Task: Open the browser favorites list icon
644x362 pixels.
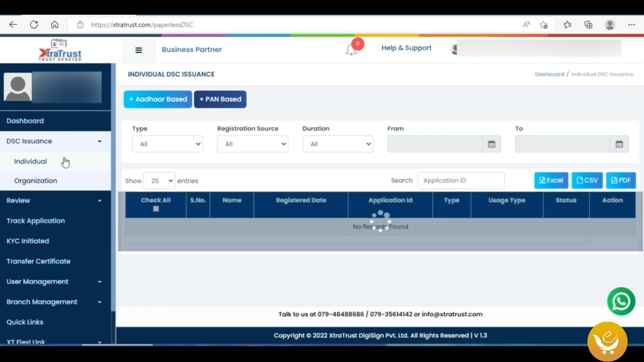Action: point(568,25)
